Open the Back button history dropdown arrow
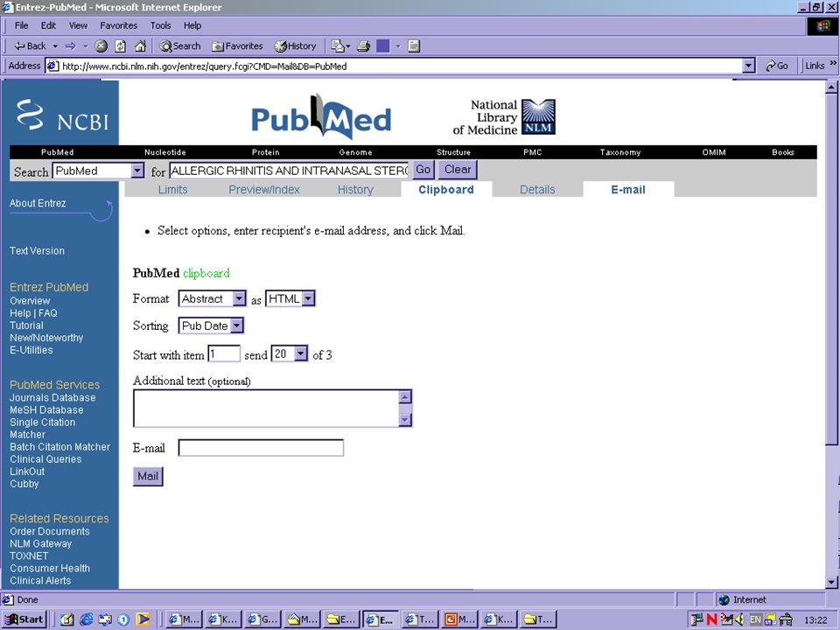 click(55, 46)
